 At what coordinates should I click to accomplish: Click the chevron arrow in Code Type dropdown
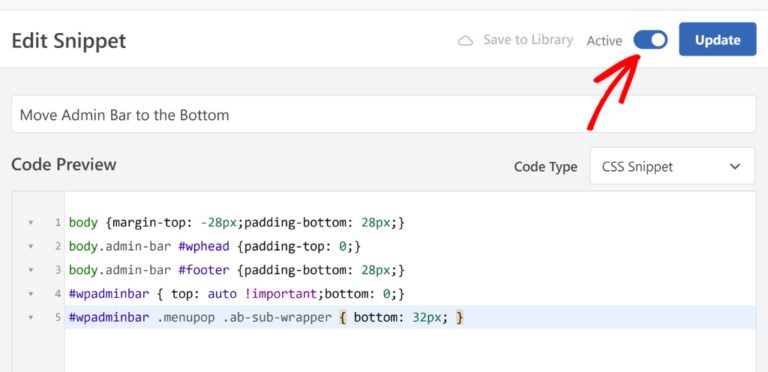[x=735, y=166]
